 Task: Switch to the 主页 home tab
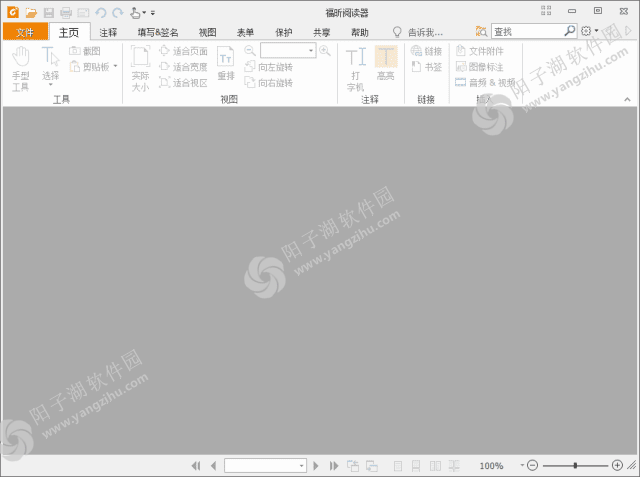point(69,32)
